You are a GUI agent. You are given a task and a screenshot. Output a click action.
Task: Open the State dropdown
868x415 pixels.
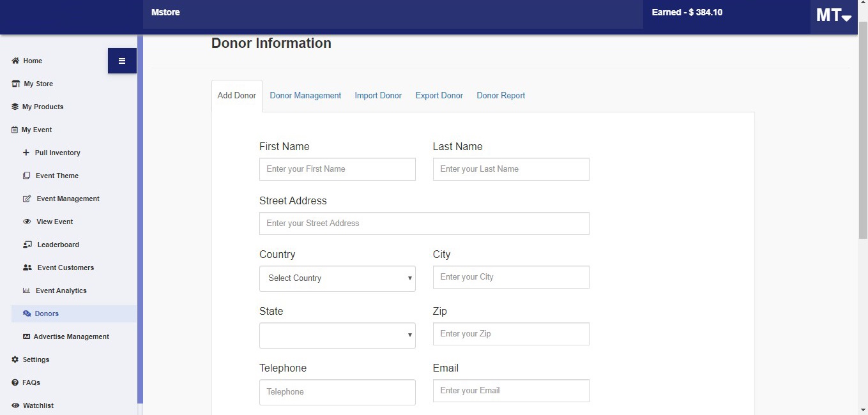click(x=337, y=335)
